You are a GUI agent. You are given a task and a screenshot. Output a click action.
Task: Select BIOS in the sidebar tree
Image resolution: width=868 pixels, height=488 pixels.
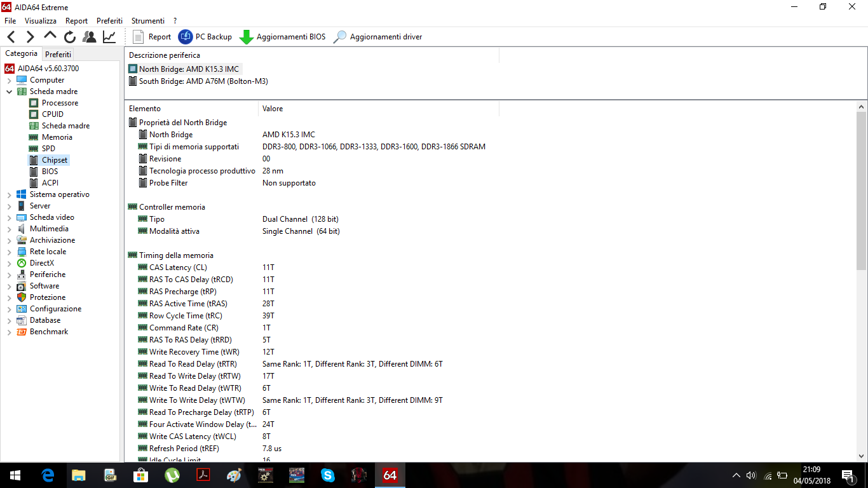pyautogui.click(x=50, y=172)
